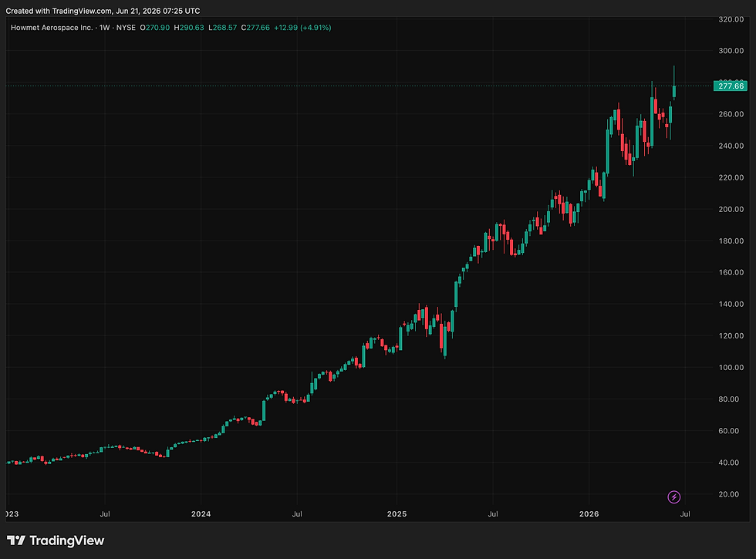Click the low value L268.57
Image resolution: width=756 pixels, height=559 pixels.
[x=222, y=28]
